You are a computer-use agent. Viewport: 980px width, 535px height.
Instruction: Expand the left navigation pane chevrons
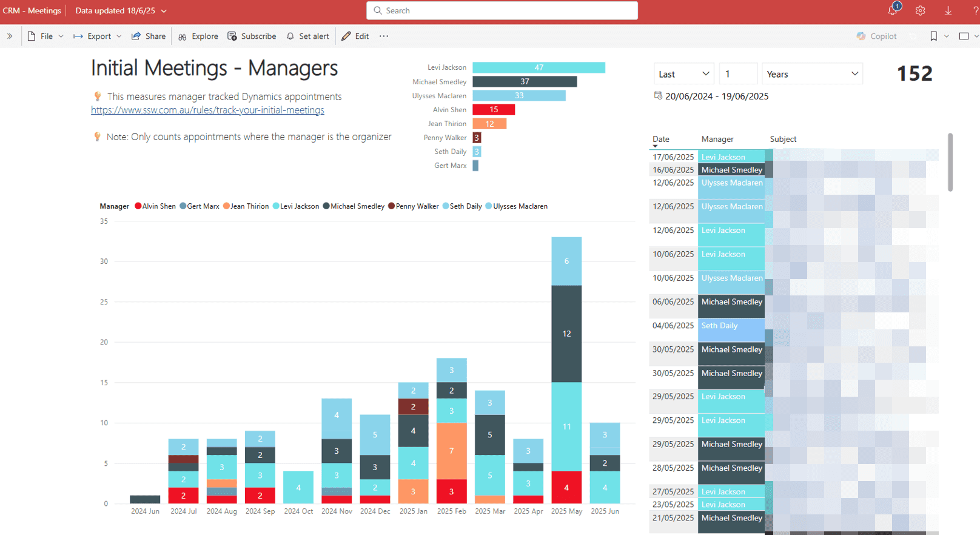(10, 36)
